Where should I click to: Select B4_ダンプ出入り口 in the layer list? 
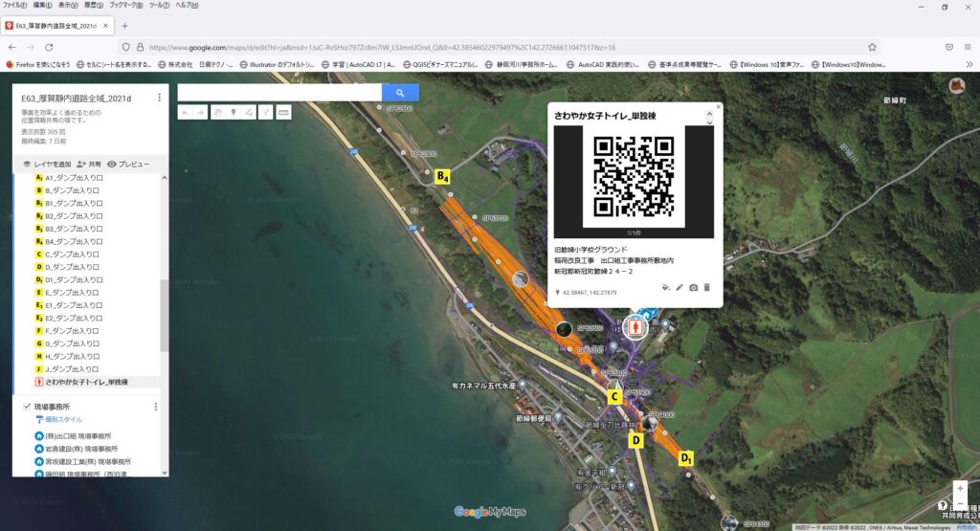72,242
